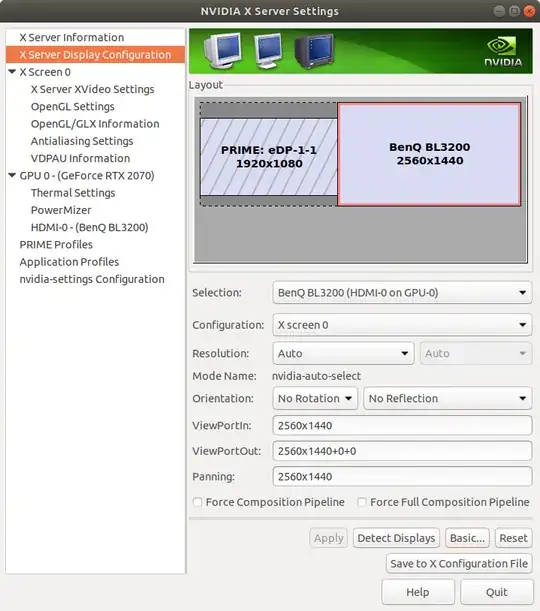This screenshot has width=540, height=611.
Task: Click the dark monitor icon in banner
Action: [x=314, y=51]
